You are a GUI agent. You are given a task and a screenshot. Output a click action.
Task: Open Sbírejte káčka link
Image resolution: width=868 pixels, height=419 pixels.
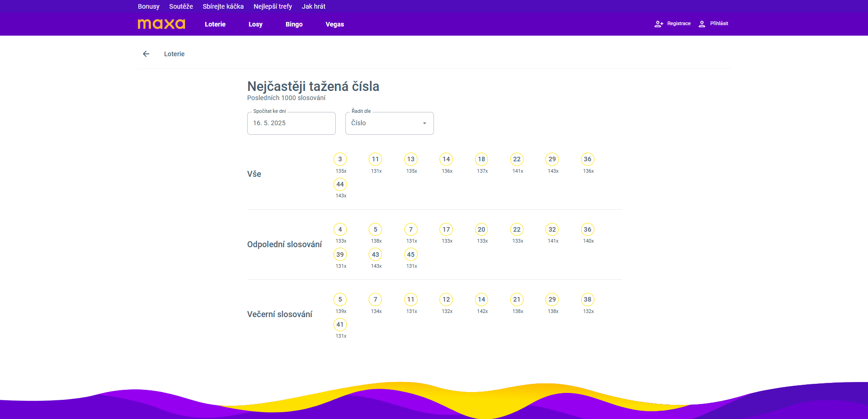[223, 6]
